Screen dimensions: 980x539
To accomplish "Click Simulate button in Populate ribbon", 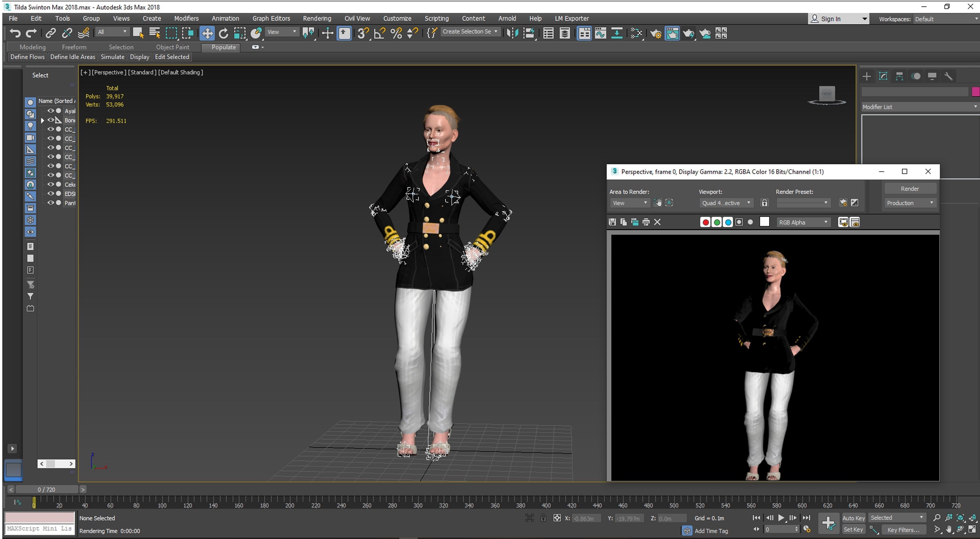I will click(x=112, y=57).
